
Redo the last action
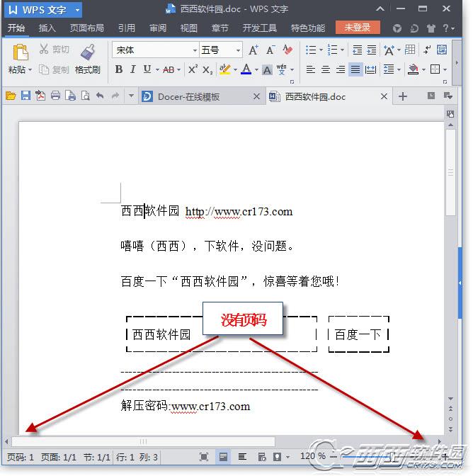115,96
